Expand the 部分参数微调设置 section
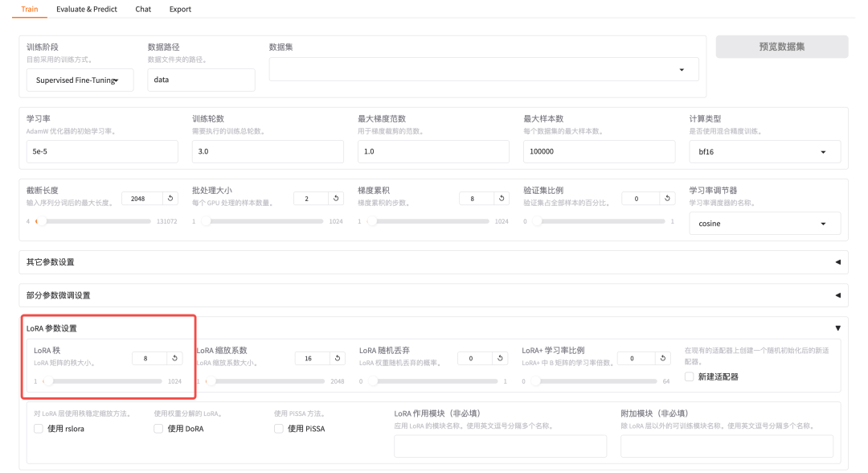Viewport: 868px width, 473px height. 433,295
